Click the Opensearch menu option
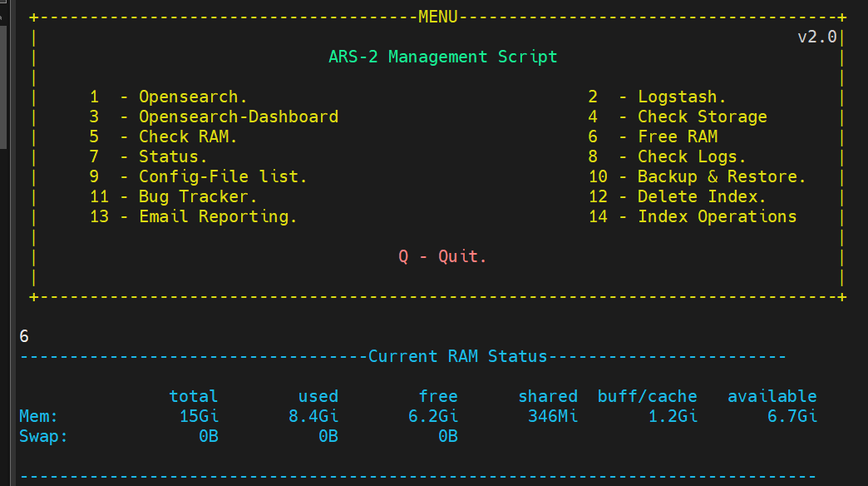The height and width of the screenshot is (486, 868). tap(193, 97)
